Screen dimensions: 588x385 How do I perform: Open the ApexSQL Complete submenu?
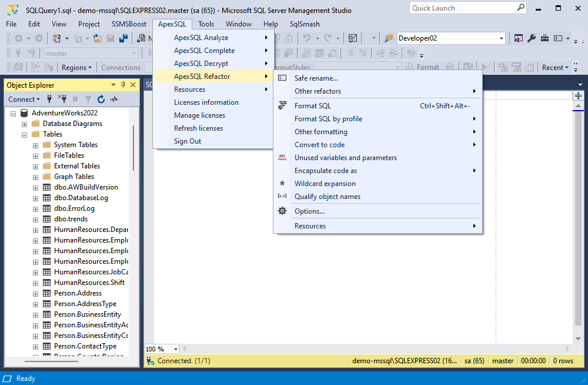pos(213,50)
